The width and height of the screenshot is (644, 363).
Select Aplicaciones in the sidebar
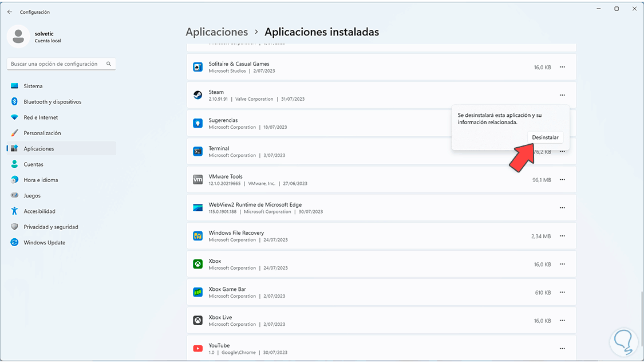tap(61, 149)
